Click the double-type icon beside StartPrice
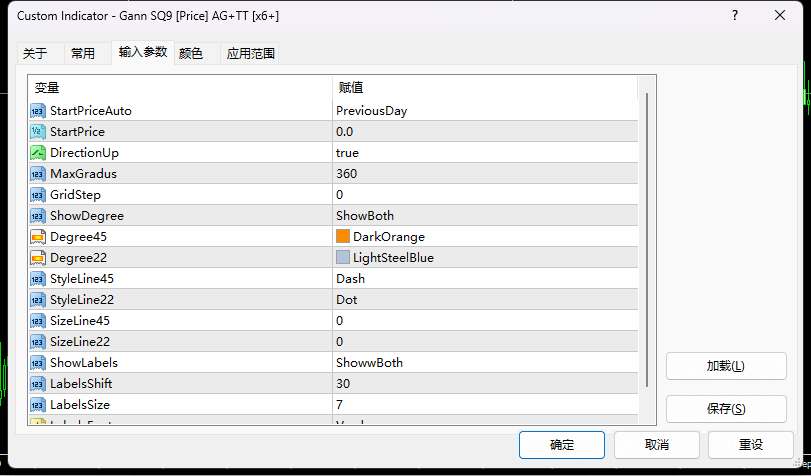This screenshot has width=811, height=476. click(38, 132)
